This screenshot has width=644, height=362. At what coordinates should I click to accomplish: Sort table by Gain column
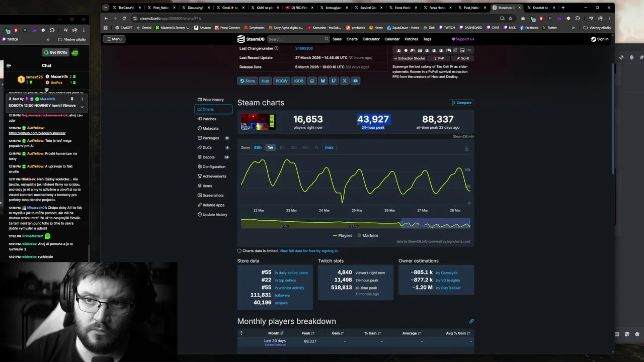(338, 333)
